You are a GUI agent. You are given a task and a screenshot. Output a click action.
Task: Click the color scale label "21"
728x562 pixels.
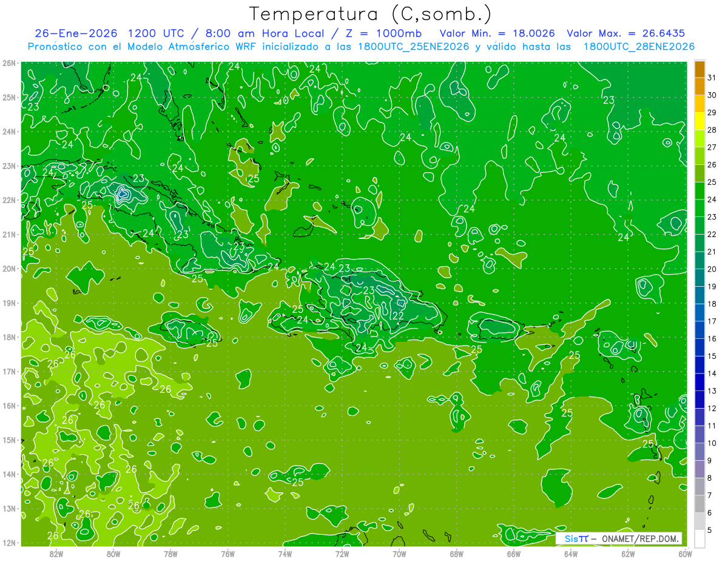coord(712,252)
